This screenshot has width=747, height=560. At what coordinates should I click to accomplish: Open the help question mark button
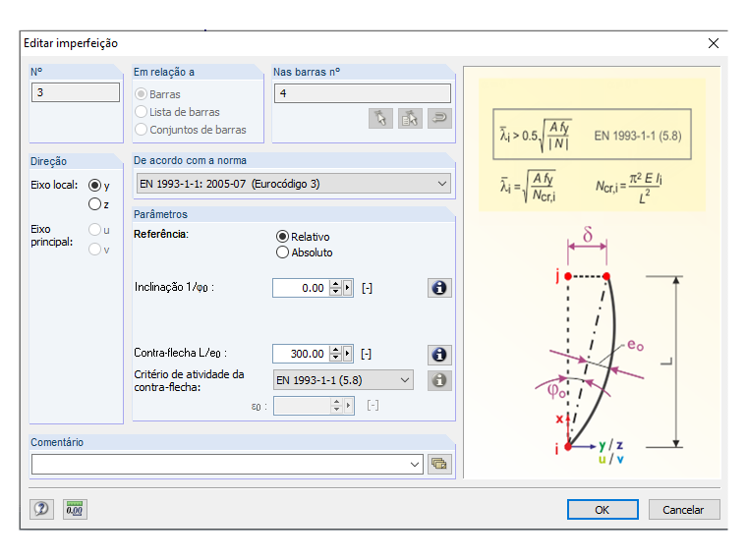[x=41, y=510]
